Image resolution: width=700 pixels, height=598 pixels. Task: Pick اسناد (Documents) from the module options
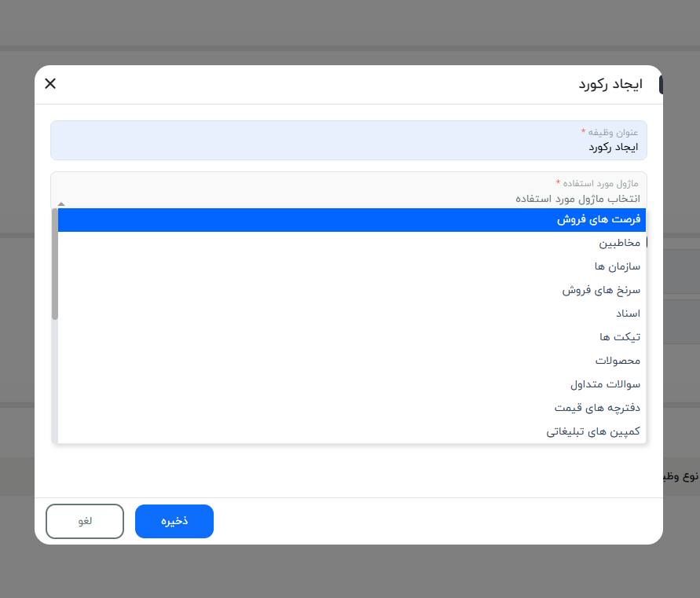click(350, 313)
